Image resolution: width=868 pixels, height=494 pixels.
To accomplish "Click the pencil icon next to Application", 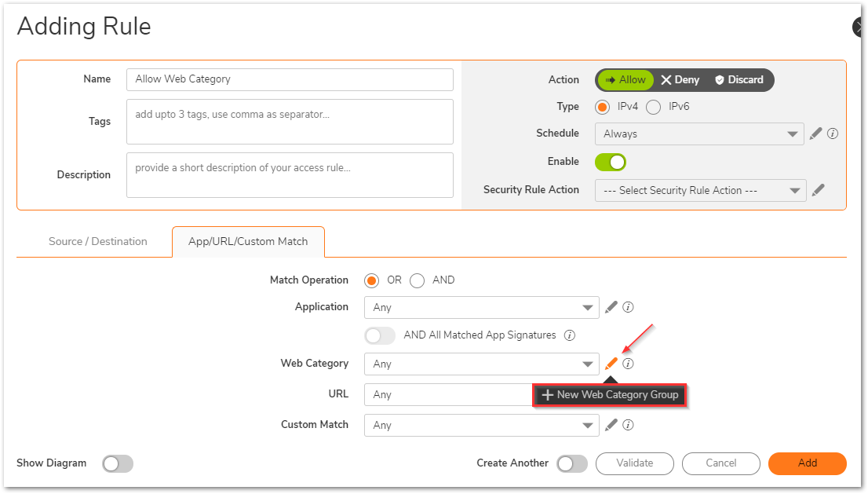I will pyautogui.click(x=611, y=307).
